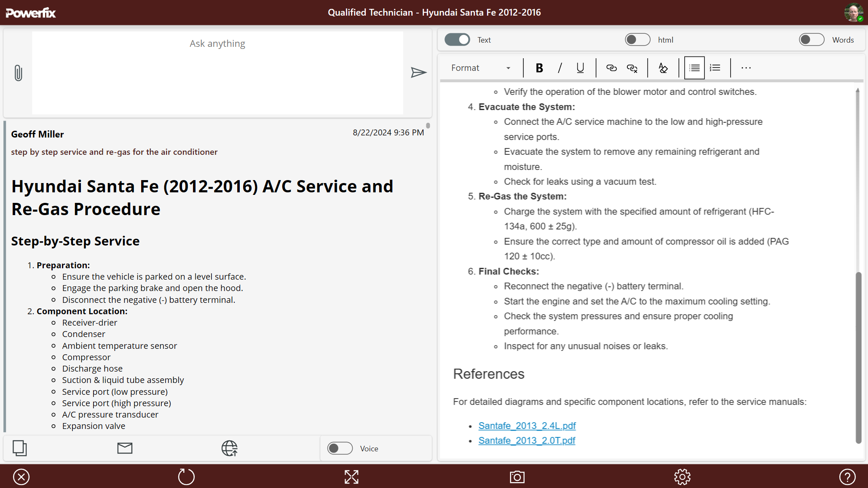Enable the Voice toggle switch
This screenshot has height=488, width=868.
(x=340, y=448)
